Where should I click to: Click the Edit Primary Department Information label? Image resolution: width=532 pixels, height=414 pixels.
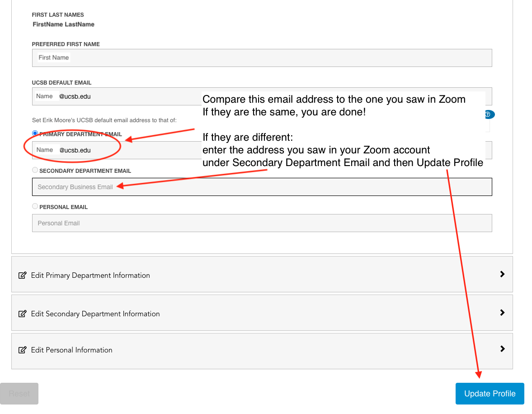(90, 276)
